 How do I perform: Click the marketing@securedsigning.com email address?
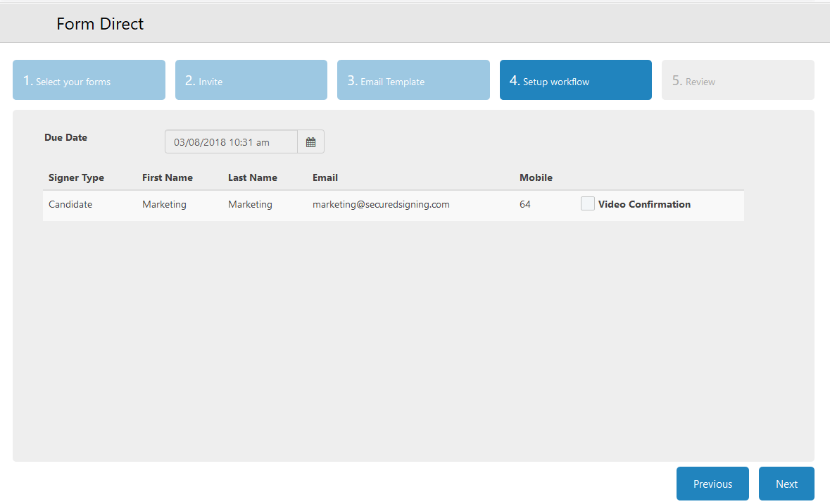tap(381, 204)
